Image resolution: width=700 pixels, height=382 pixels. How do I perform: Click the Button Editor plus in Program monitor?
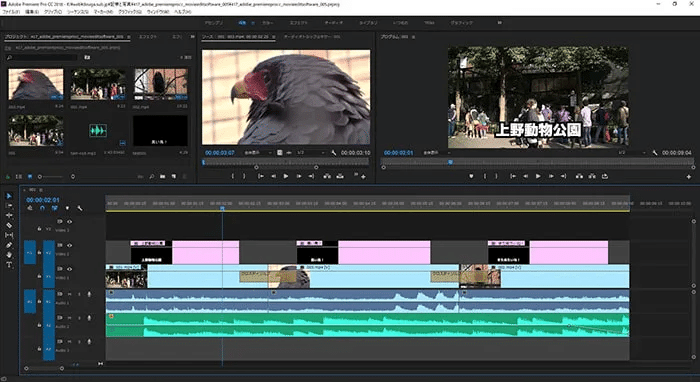point(689,177)
